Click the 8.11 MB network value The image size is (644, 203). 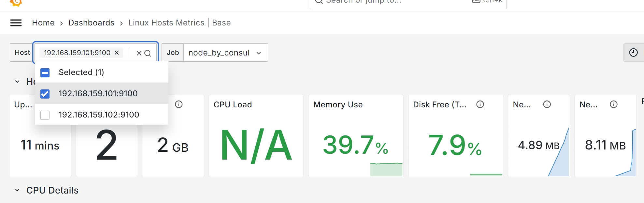pyautogui.click(x=605, y=145)
